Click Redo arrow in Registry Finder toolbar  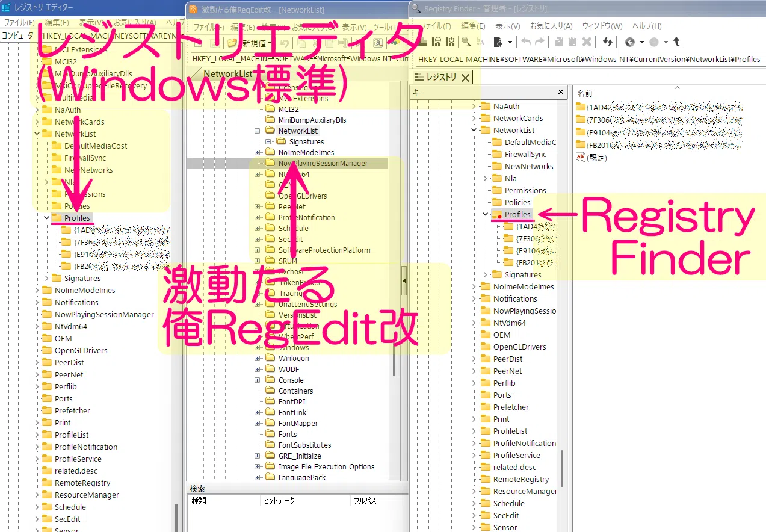click(x=539, y=41)
